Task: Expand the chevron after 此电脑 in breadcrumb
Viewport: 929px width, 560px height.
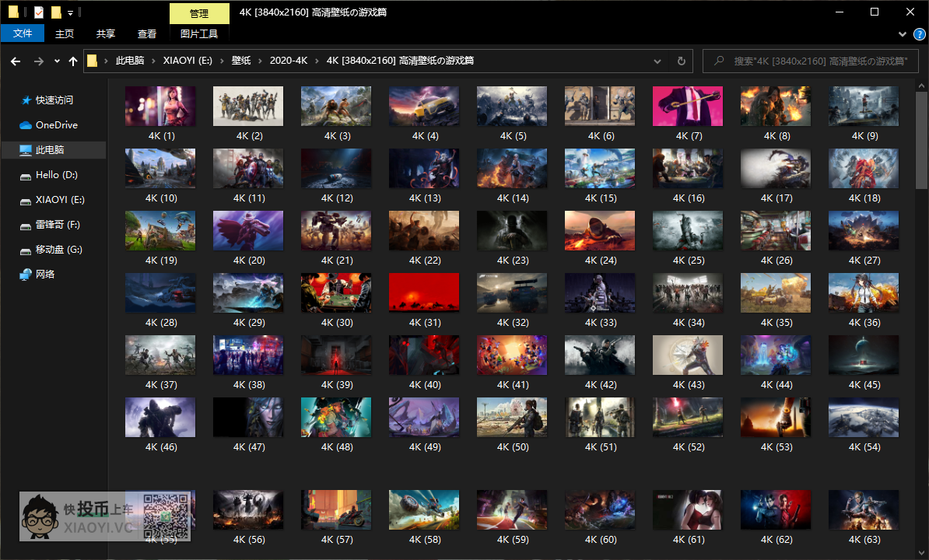Action: [x=153, y=61]
